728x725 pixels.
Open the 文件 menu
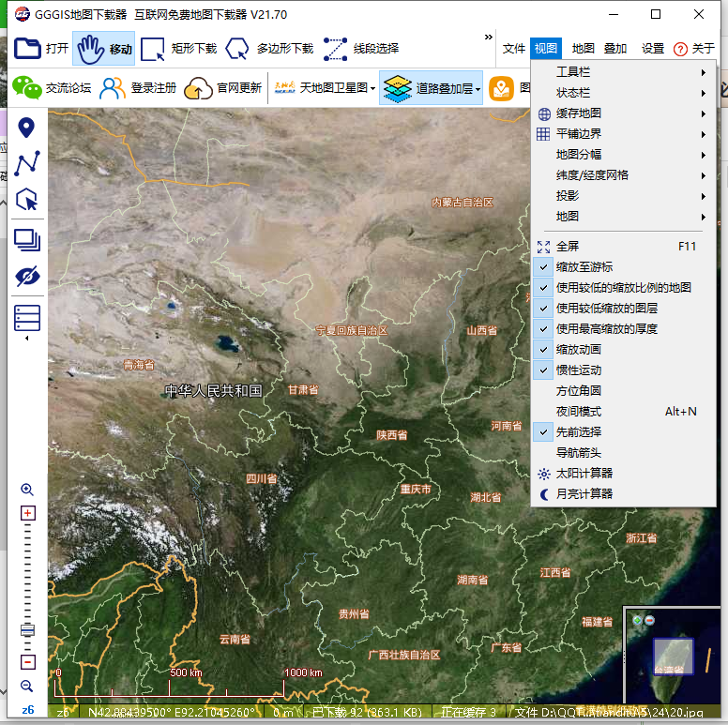513,49
